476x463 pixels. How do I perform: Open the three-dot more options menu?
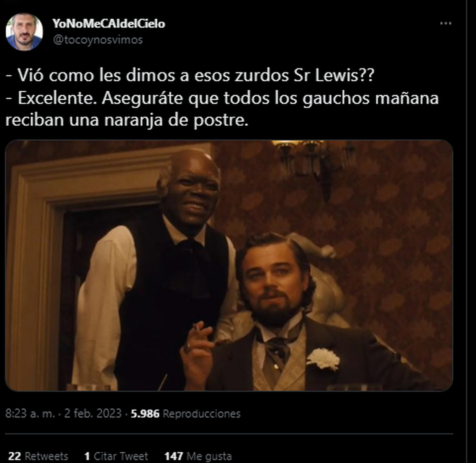[x=445, y=23]
